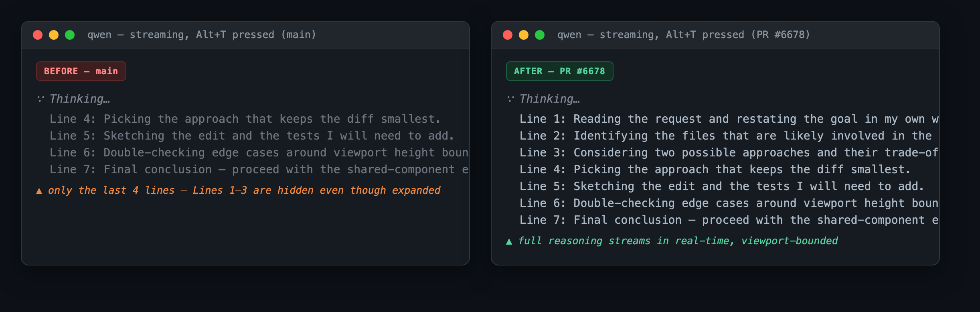Click the orange warning triangle under BEFORE lines
Screen dimensions: 980x312
click(39, 191)
